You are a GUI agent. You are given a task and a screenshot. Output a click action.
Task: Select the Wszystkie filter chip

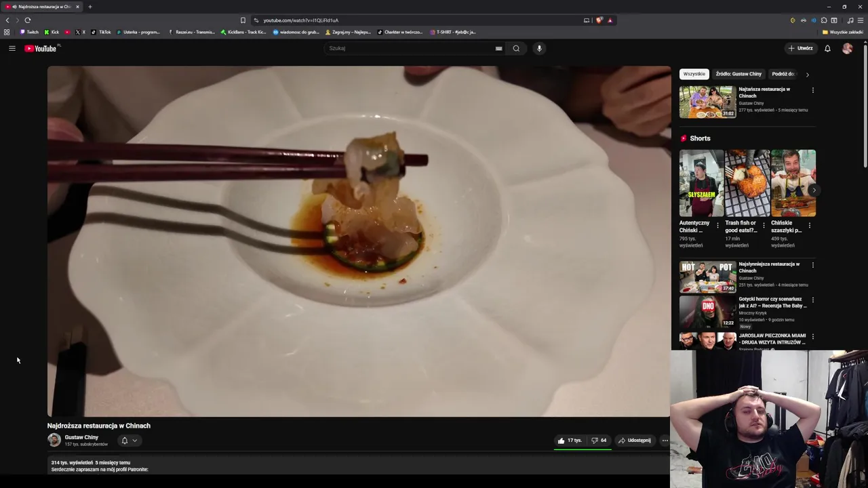(x=694, y=74)
